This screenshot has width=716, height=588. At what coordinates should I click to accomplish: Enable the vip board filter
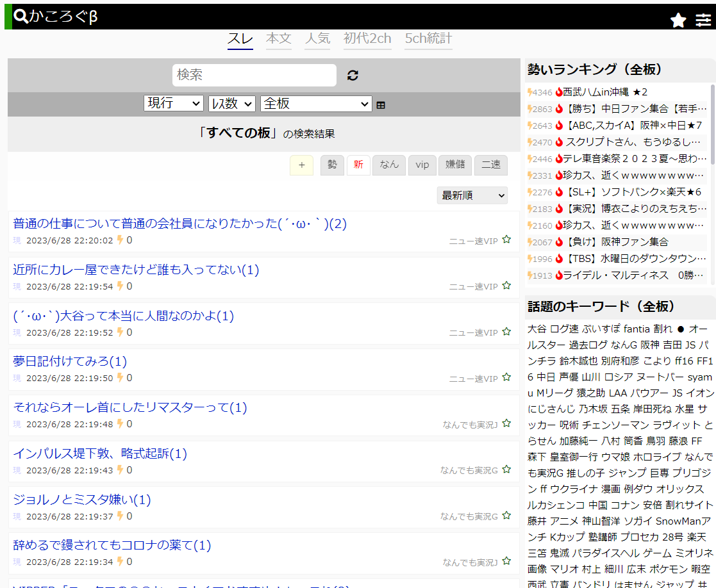422,165
